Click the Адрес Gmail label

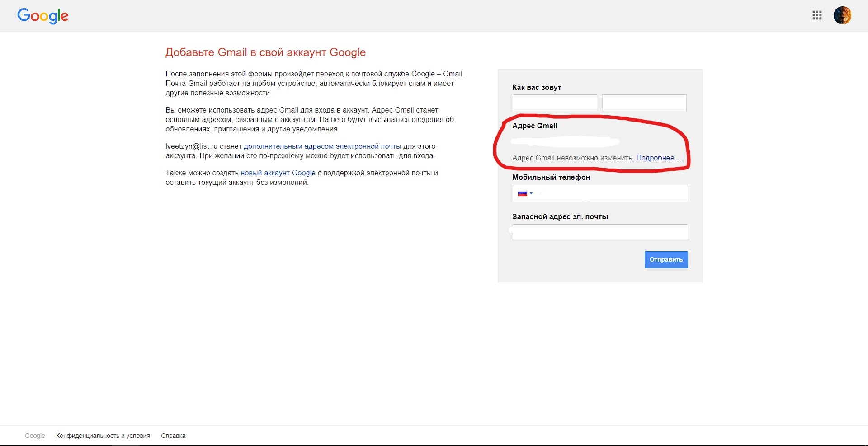534,126
